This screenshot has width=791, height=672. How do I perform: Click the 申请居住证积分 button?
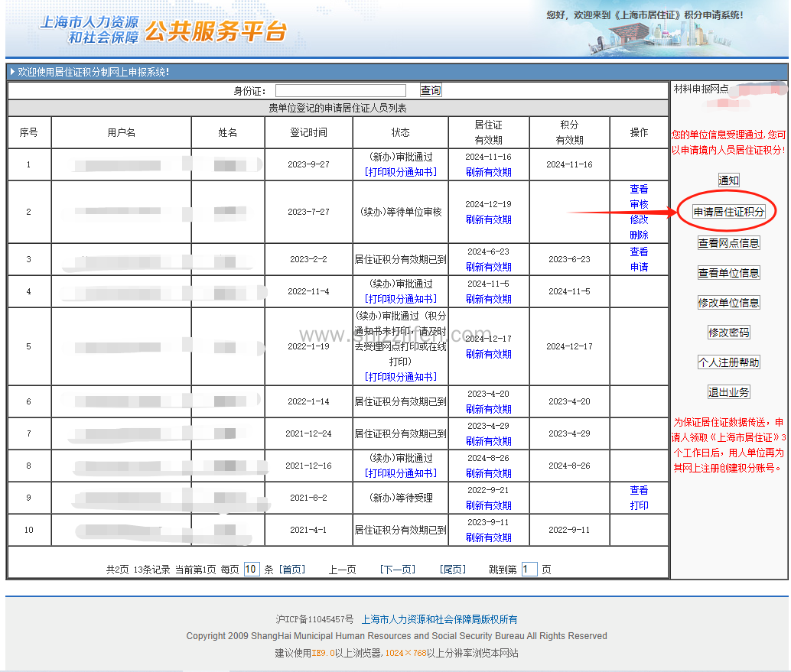tap(728, 212)
